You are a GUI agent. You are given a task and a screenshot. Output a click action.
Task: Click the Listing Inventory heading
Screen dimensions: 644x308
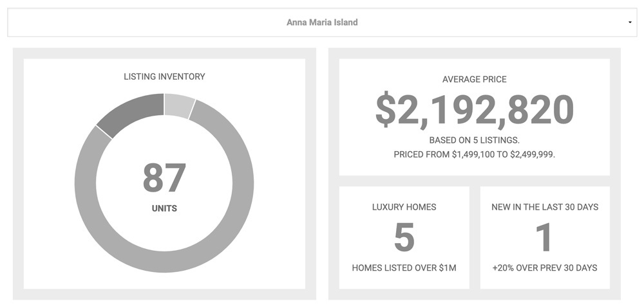(x=164, y=77)
